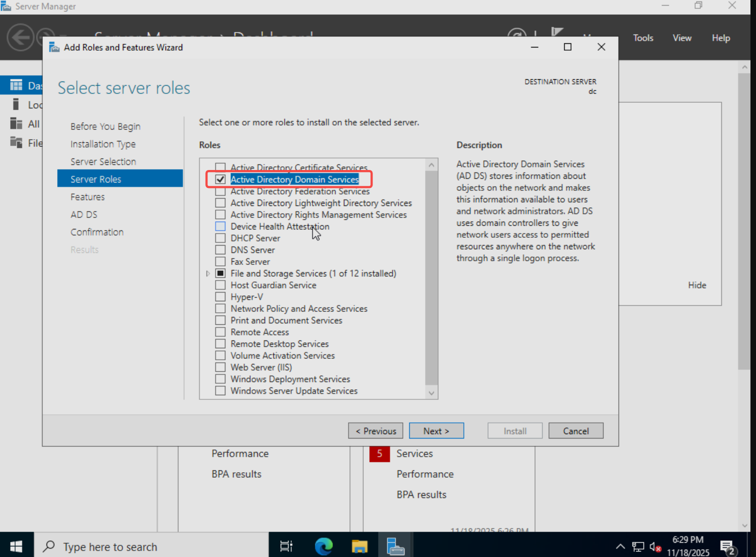Select Remote Desktop Services role text

[x=279, y=344]
